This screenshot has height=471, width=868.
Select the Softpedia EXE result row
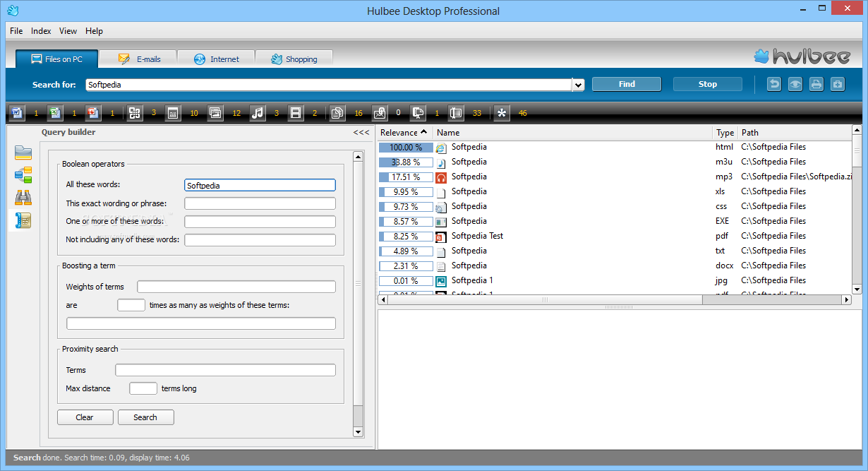[614, 221]
